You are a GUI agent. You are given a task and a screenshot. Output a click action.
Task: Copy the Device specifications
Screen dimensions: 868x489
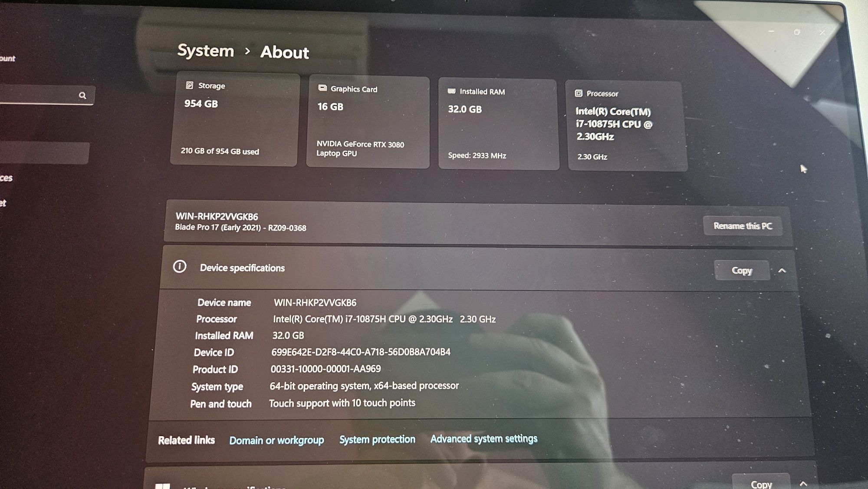(742, 271)
